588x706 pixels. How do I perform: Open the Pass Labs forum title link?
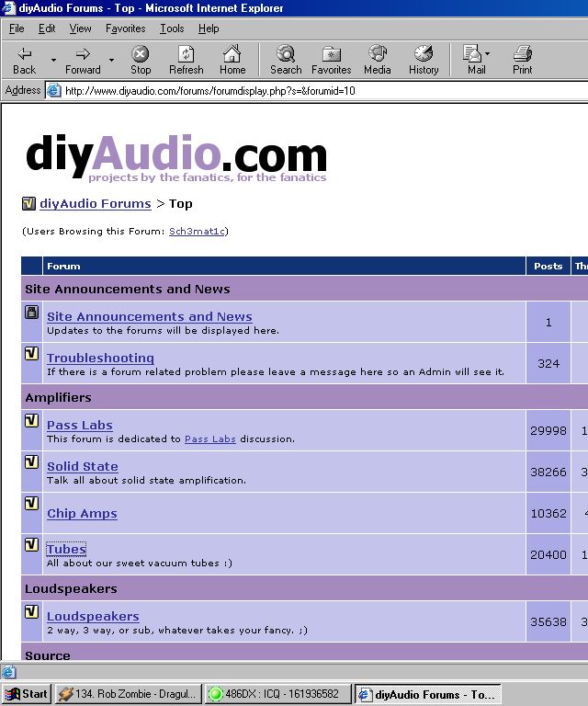pyautogui.click(x=80, y=425)
